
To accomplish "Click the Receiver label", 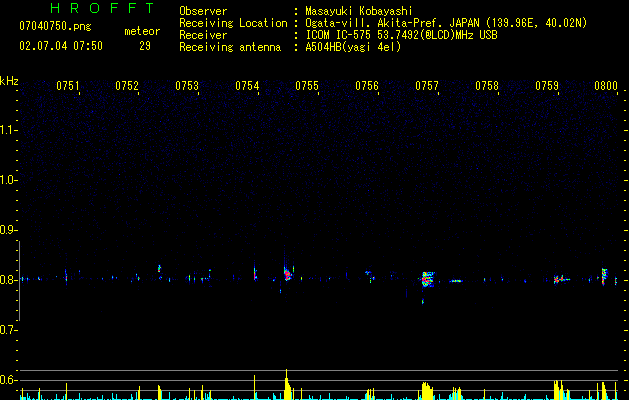I will tap(203, 35).
